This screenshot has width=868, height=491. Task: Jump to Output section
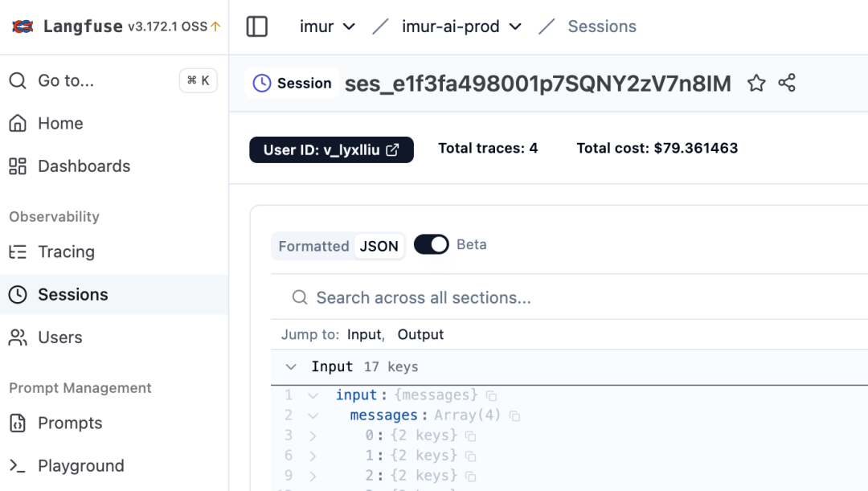pos(420,335)
